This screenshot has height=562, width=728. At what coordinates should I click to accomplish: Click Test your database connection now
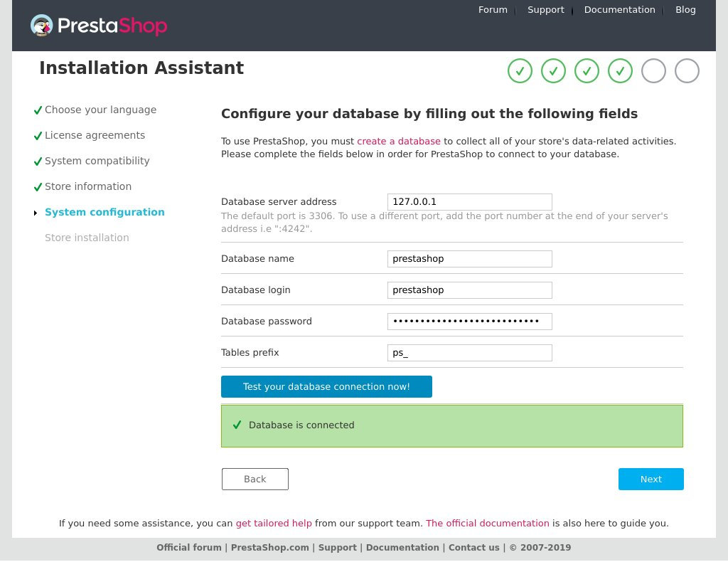coord(326,386)
